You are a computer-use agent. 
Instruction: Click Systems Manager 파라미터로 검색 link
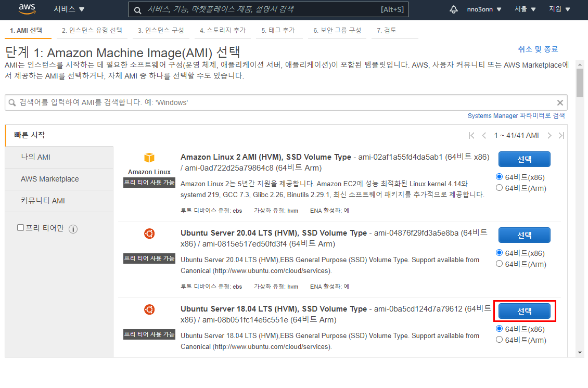(516, 116)
